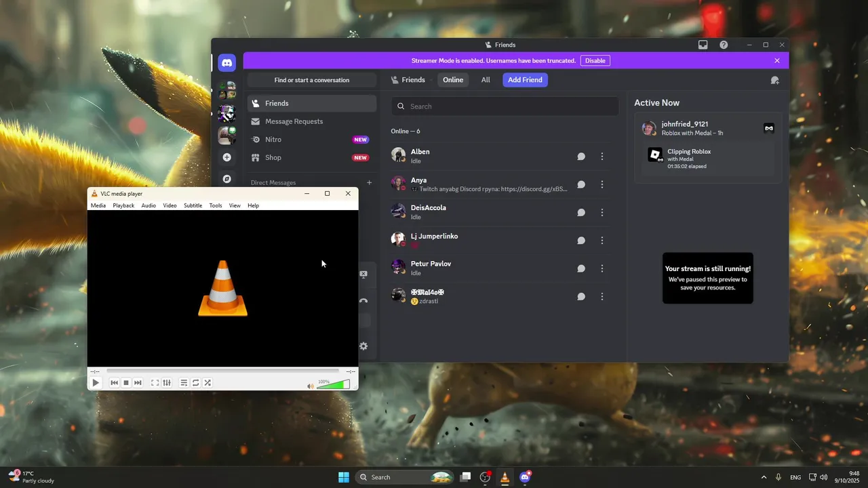The height and width of the screenshot is (488, 868).
Task: Open Message Requests in Discord sidebar
Action: (x=311, y=121)
